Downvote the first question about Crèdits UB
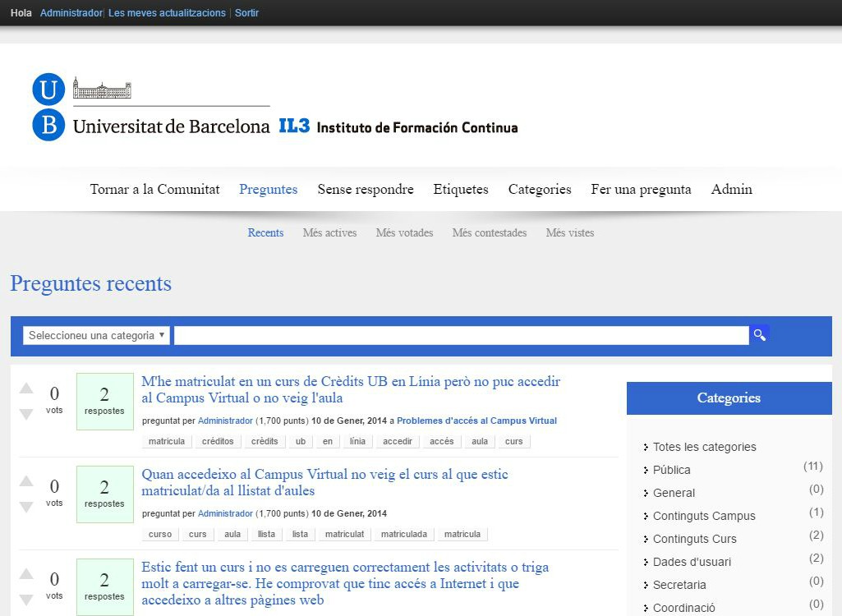Screen dimensions: 842x616 26,414
